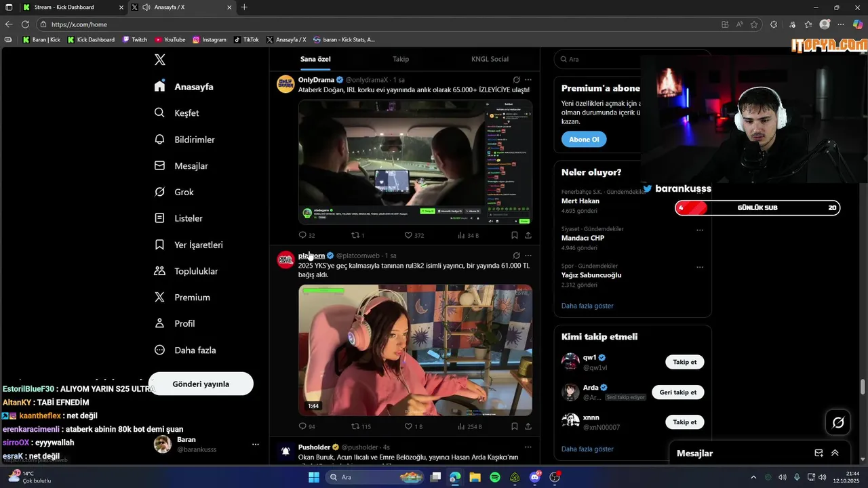Like the platcom post
This screenshot has width=868, height=488.
click(413, 426)
